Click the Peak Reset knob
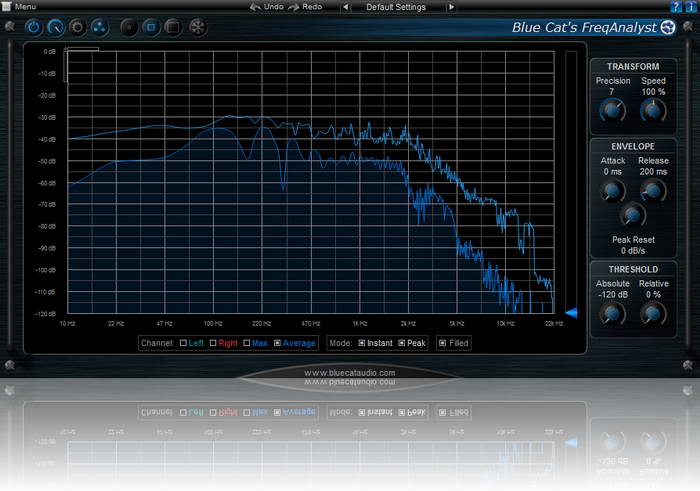Screen dimensions: 700x491 [x=633, y=215]
